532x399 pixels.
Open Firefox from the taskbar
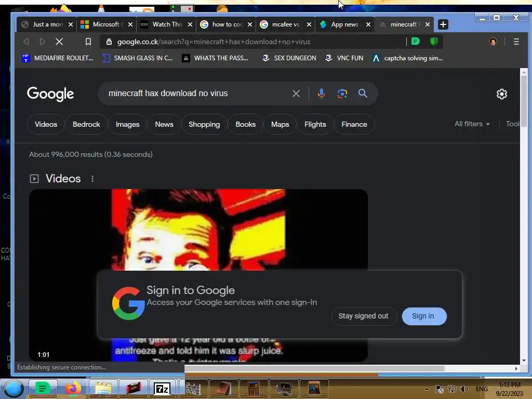(x=73, y=389)
